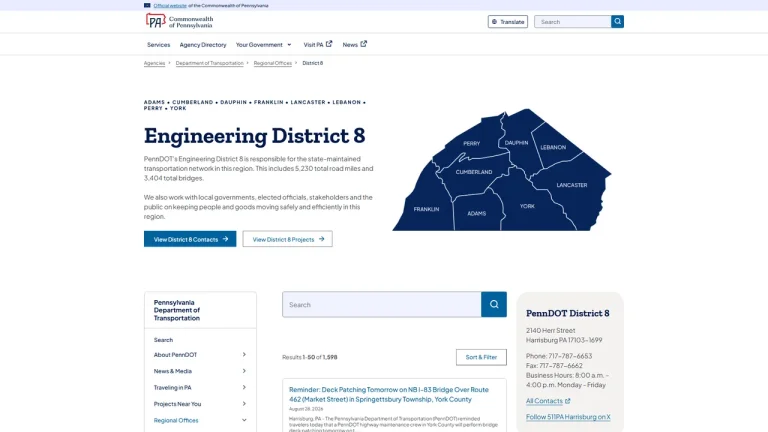
Task: Click the globe icon in Translate button
Action: [494, 22]
